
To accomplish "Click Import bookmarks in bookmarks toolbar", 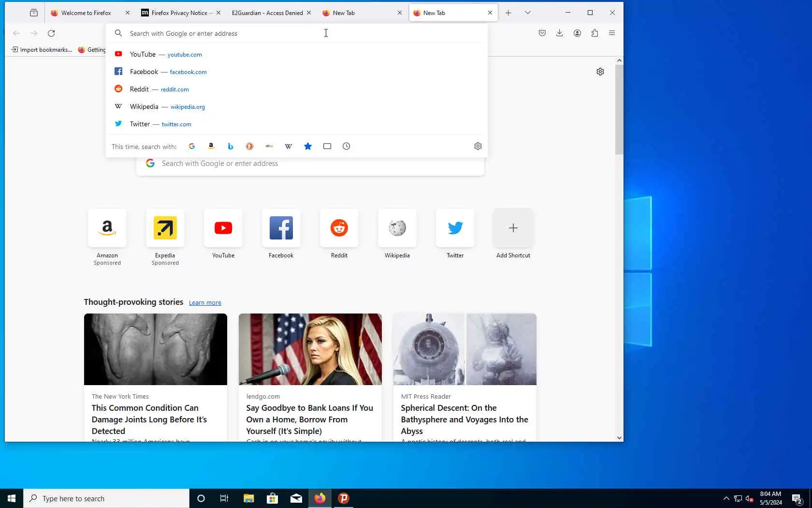I will (42, 50).
